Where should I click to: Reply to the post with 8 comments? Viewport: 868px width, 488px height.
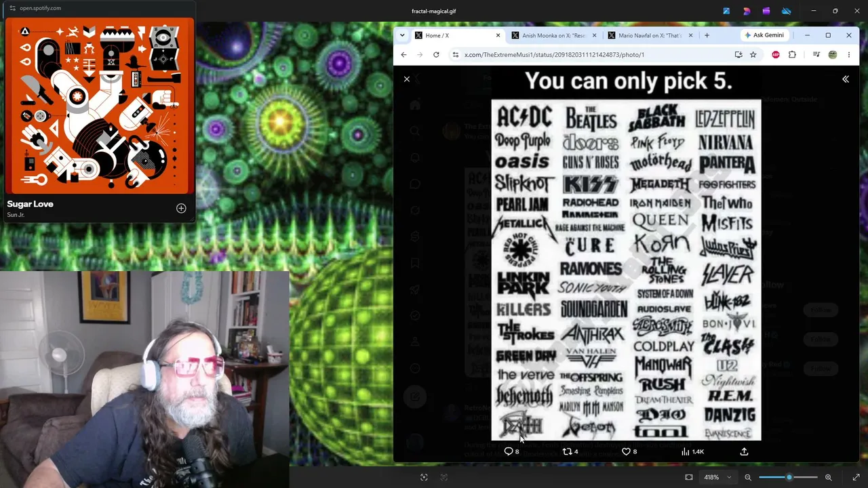point(511,451)
